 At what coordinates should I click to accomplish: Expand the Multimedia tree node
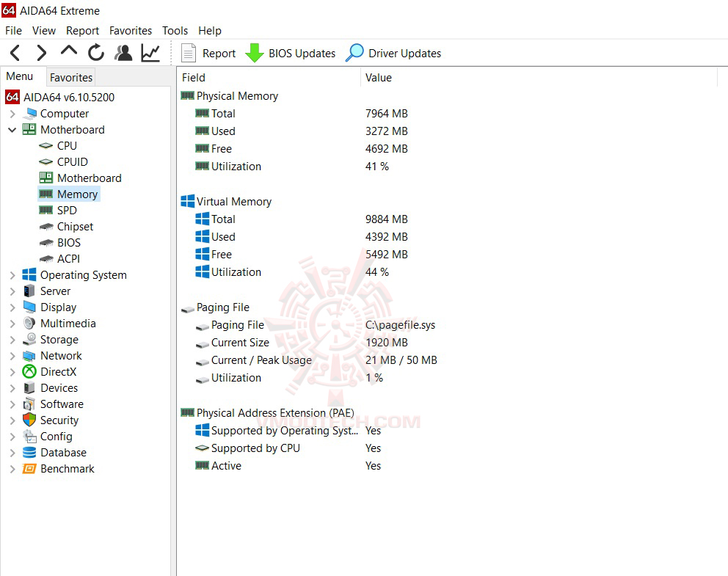coord(12,324)
